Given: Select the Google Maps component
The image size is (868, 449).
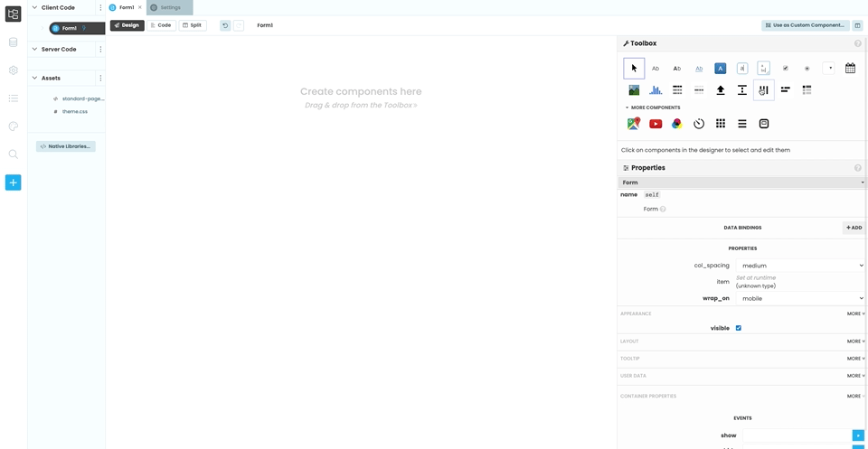Looking at the screenshot, I should click(x=634, y=123).
